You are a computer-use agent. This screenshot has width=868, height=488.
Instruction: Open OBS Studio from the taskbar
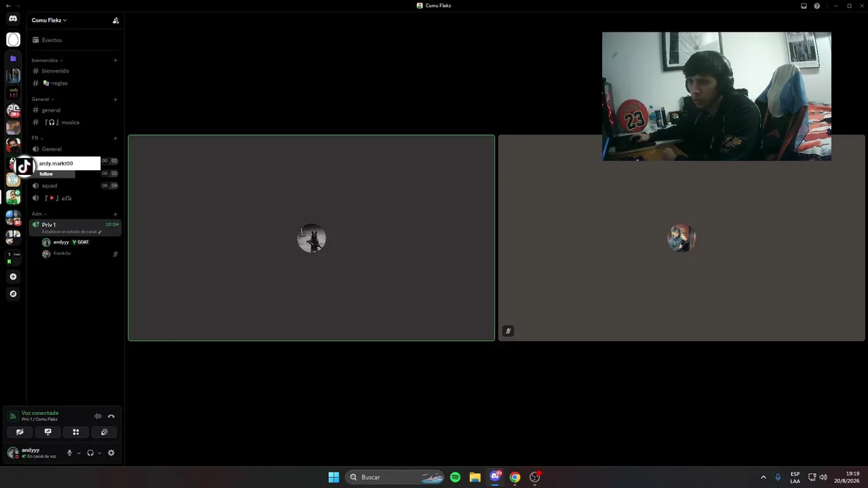click(535, 477)
